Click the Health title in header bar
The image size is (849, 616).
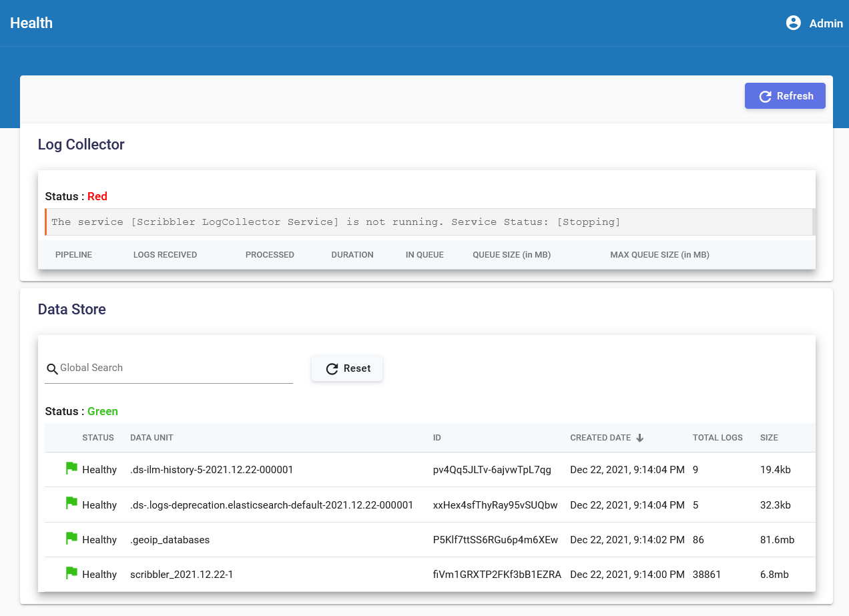(31, 23)
